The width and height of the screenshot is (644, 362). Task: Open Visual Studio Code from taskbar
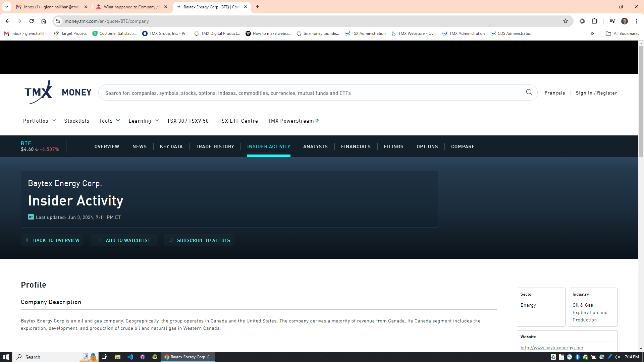click(130, 357)
